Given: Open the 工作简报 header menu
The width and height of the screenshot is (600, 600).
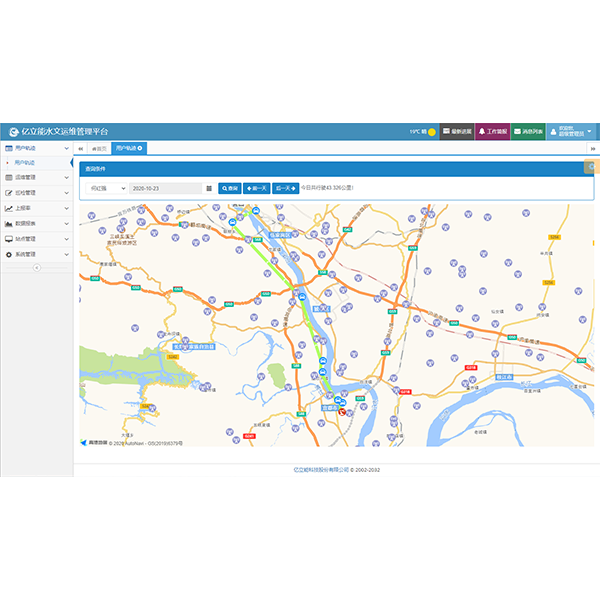Looking at the screenshot, I should 493,132.
